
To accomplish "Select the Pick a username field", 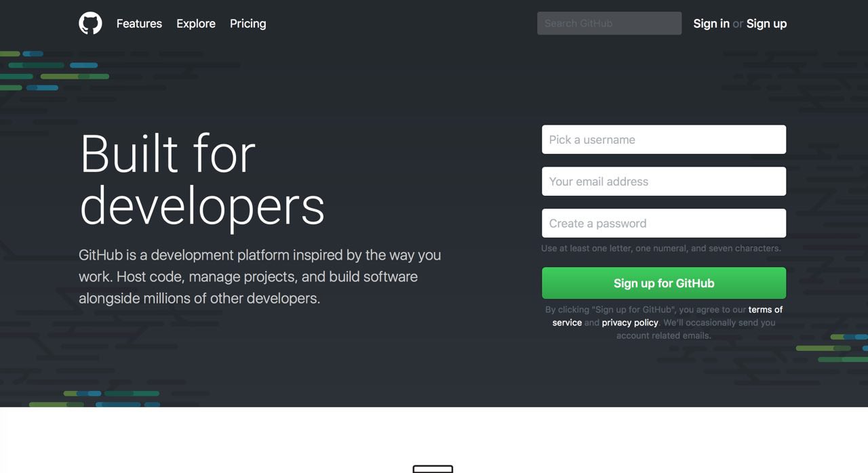I will pos(664,140).
